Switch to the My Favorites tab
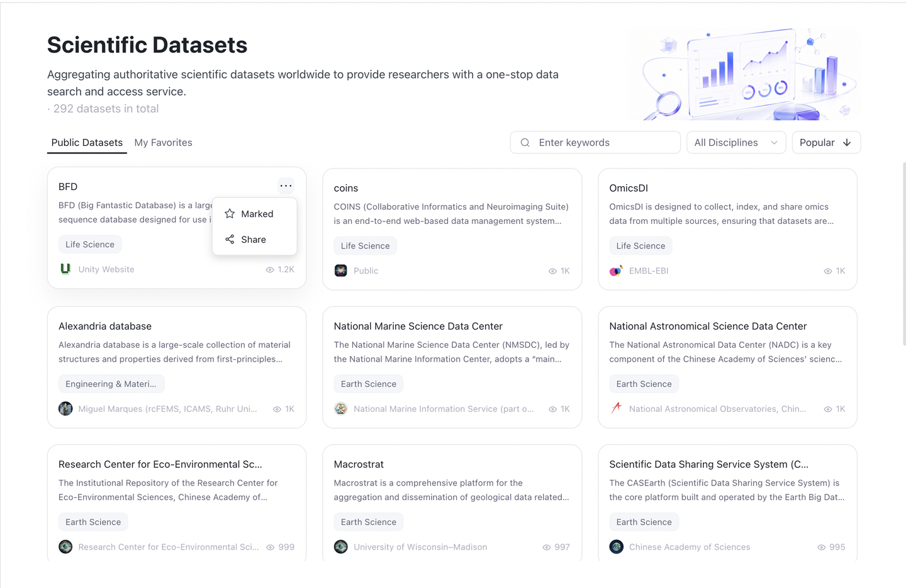This screenshot has height=588, width=906. [164, 143]
